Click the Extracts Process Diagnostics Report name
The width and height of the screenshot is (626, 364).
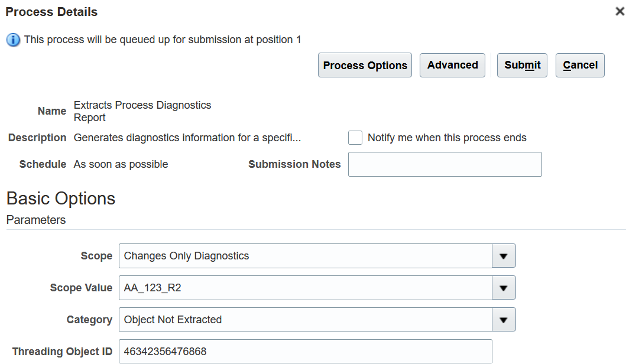[142, 111]
